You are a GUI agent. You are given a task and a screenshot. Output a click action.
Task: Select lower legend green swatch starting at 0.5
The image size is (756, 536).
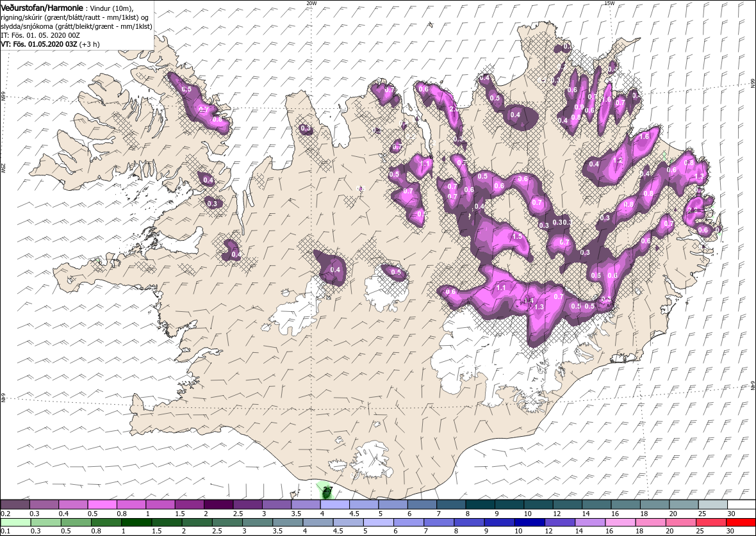coord(76,523)
